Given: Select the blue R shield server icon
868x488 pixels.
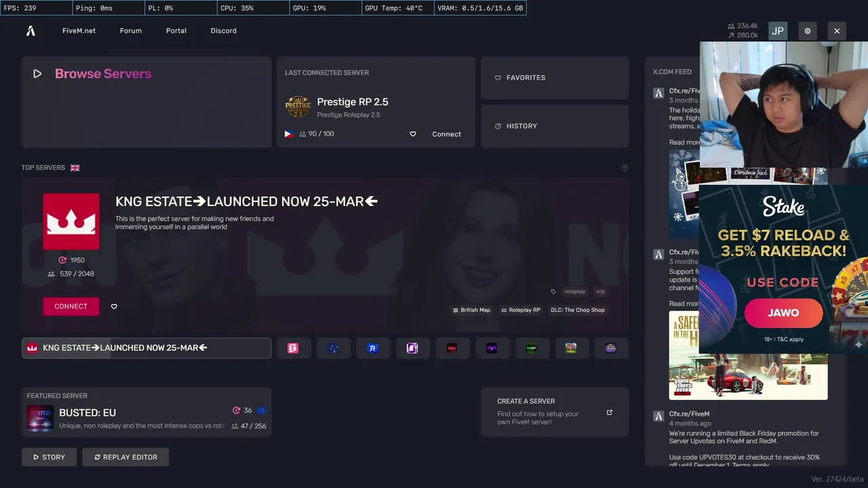Looking at the screenshot, I should (372, 348).
